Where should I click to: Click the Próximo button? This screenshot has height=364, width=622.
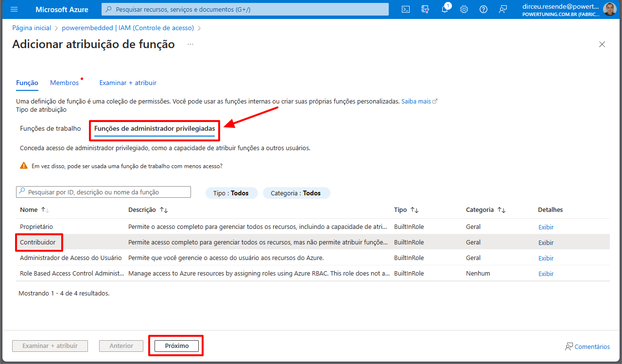click(x=176, y=346)
